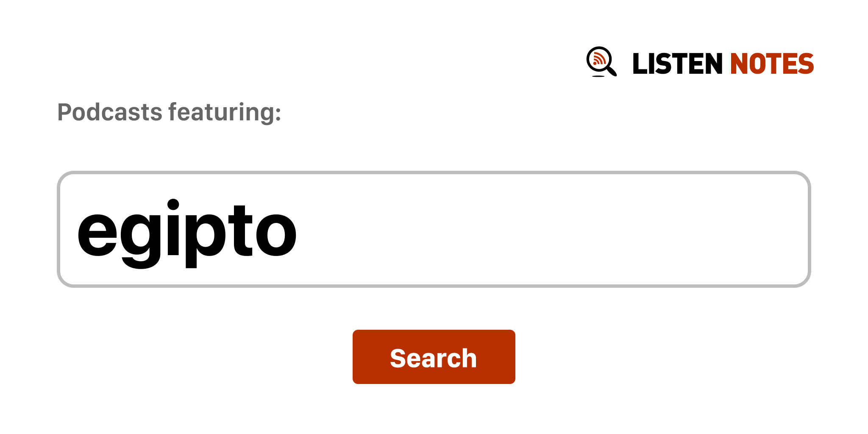Click the red NOTES word in the logo

[x=772, y=64]
